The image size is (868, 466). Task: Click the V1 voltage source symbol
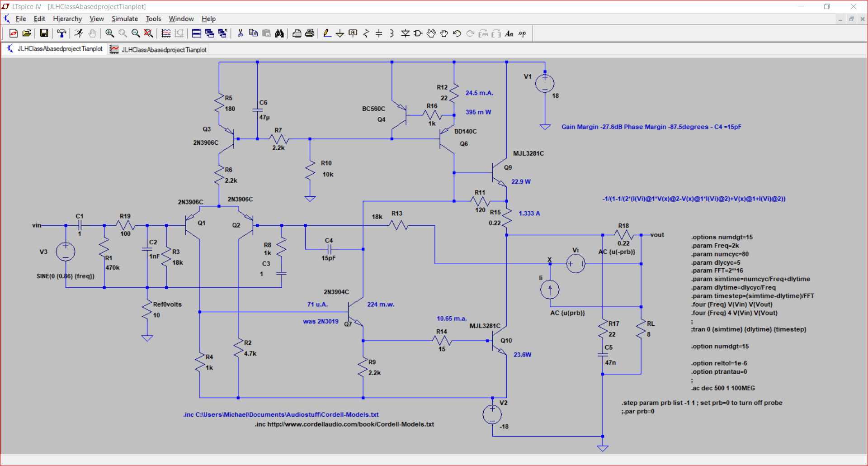point(545,84)
